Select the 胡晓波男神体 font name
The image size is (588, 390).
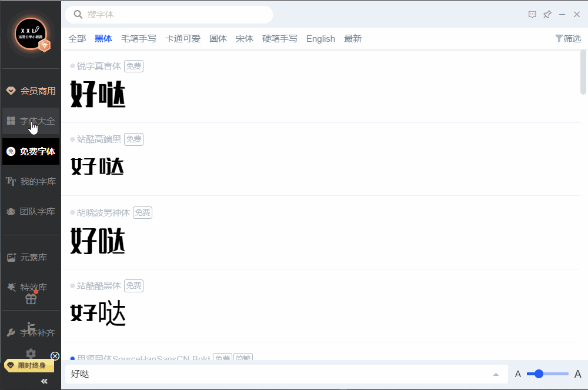pyautogui.click(x=103, y=212)
